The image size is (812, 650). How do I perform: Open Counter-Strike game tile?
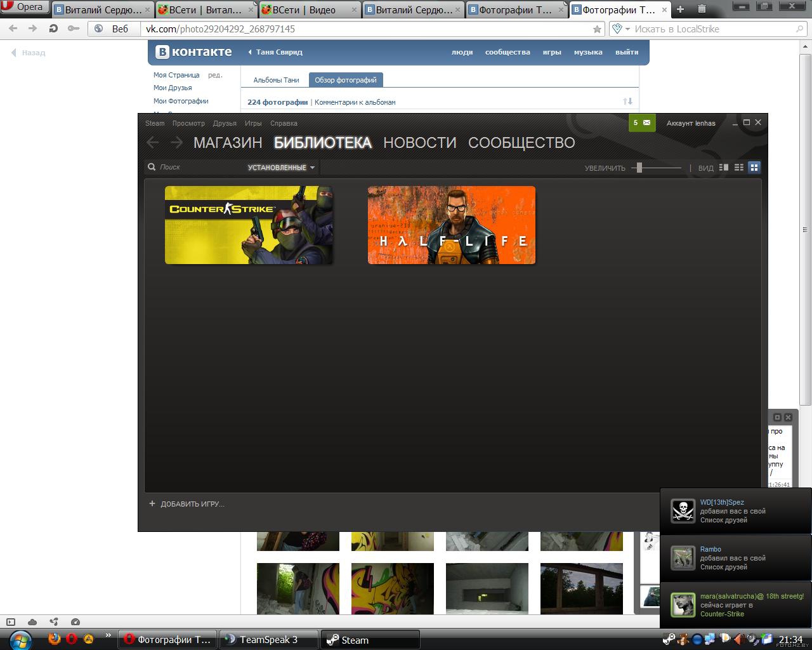pos(249,225)
